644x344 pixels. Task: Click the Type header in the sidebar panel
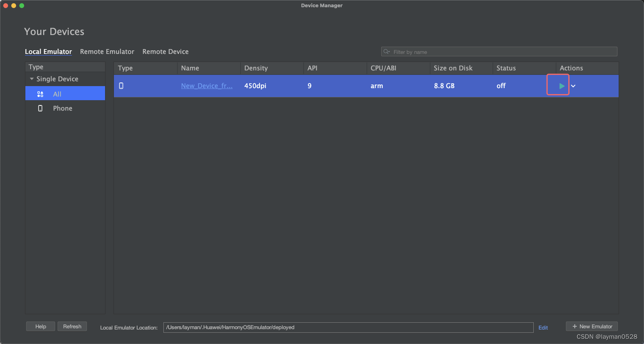pyautogui.click(x=65, y=67)
